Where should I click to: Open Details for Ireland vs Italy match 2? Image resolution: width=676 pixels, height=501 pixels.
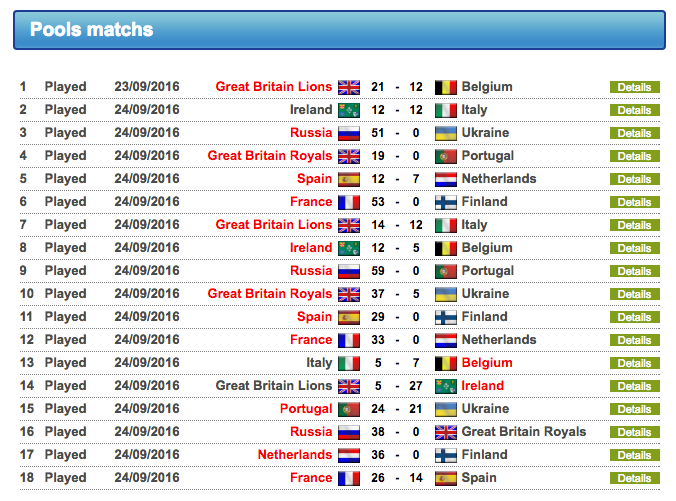coord(634,110)
